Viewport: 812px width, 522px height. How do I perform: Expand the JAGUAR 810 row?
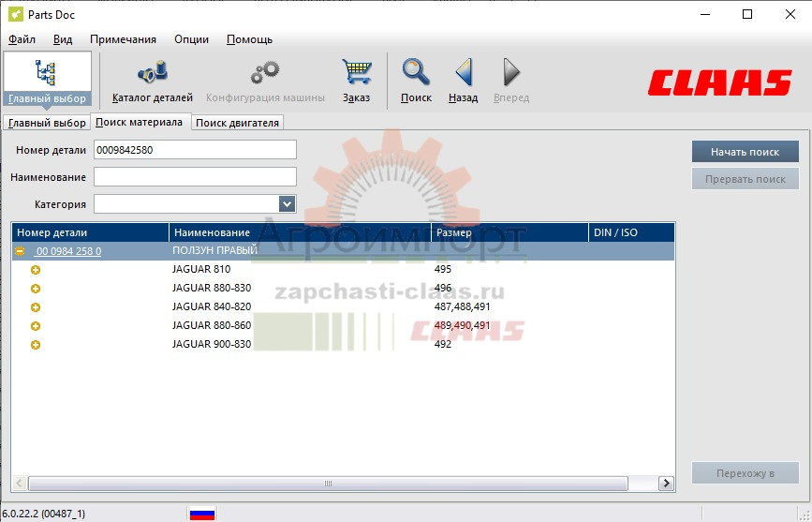(x=36, y=270)
